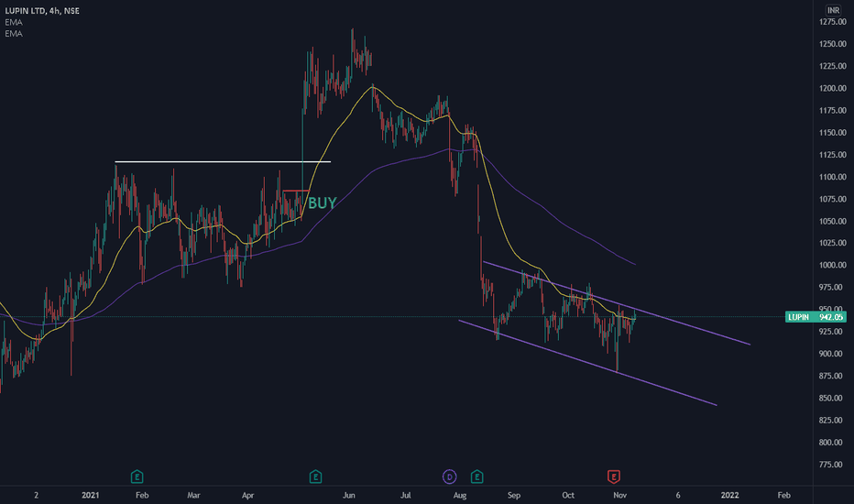This screenshot has height=504, width=854.
Task: Click the green earnings marker in August
Action: [x=476, y=477]
